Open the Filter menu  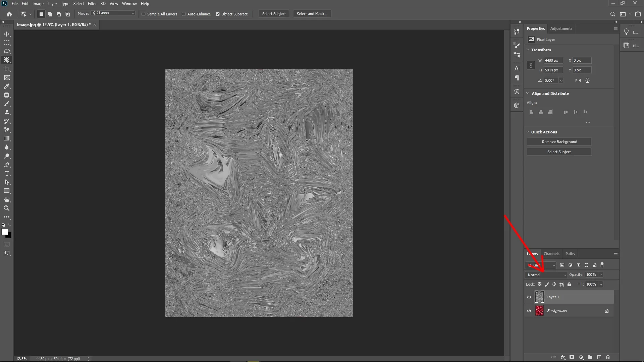[x=92, y=4]
